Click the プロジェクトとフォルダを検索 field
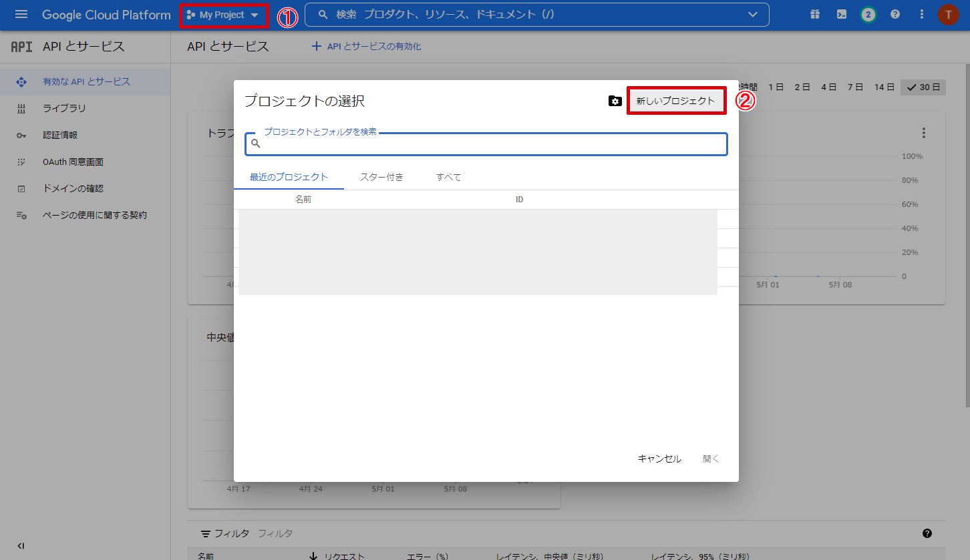Screen dimensions: 970x560 point(486,144)
